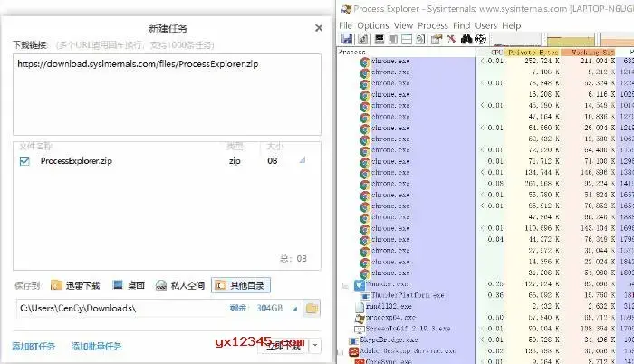Screen dimensions: 634x364
Task: Click Chrome icon in the 31,208 K row
Action: (365, 273)
